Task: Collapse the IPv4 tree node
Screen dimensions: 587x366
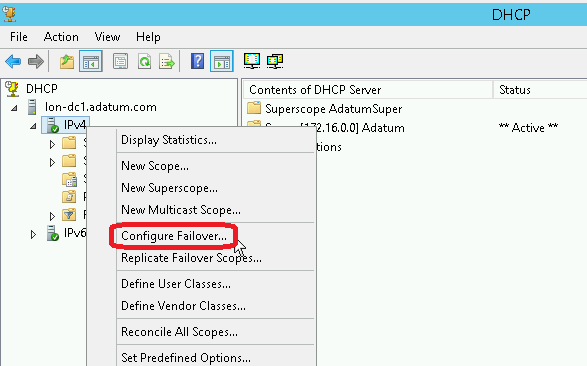Action: click(33, 126)
